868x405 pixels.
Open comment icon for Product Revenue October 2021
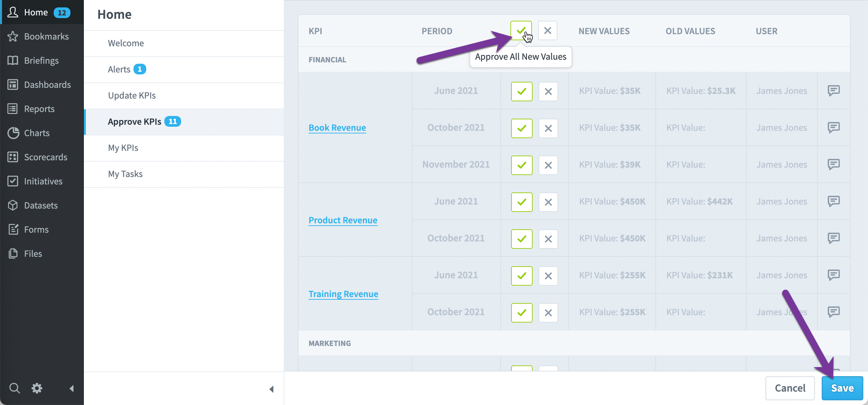tap(833, 238)
